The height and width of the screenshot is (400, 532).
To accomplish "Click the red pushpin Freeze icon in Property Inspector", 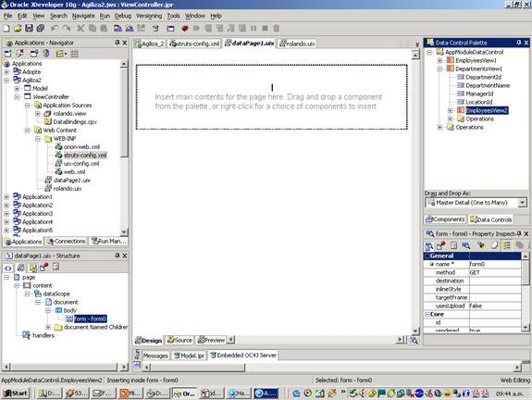I will 440,245.
